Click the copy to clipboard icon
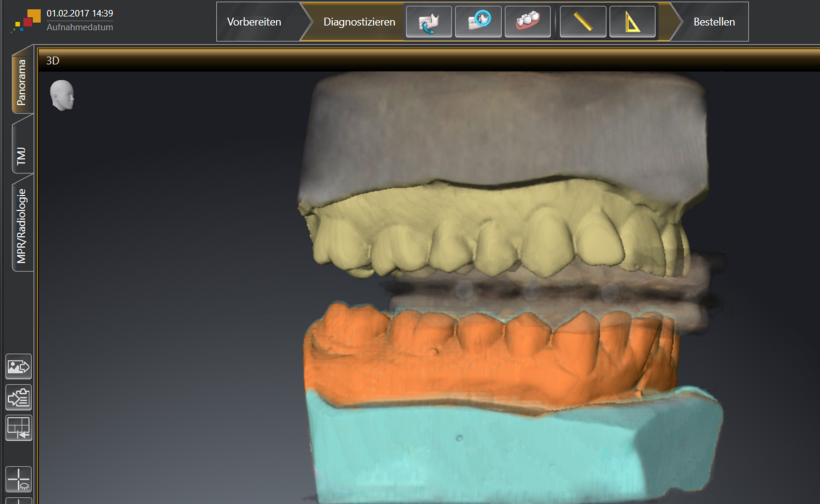The height and width of the screenshot is (504, 820). [18, 397]
